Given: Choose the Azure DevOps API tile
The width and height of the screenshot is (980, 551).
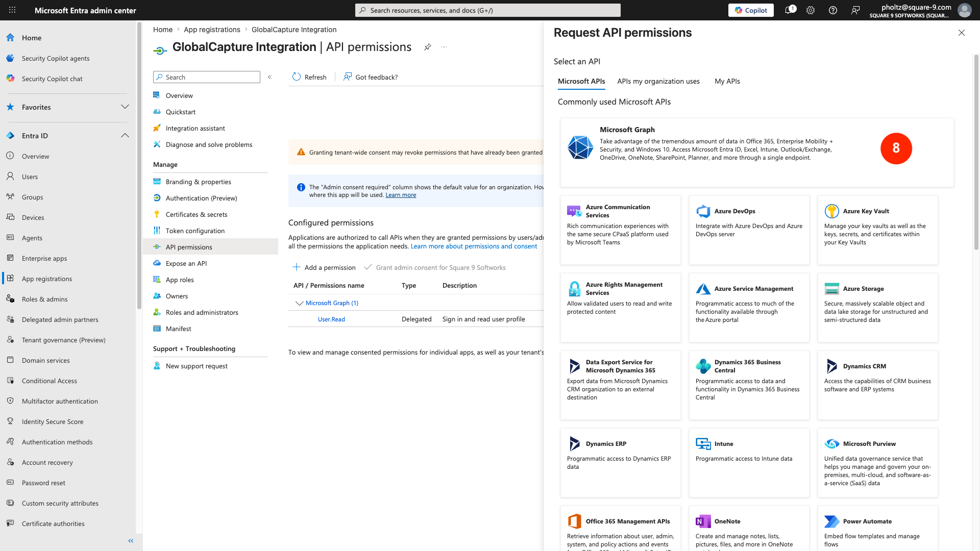Looking at the screenshot, I should coord(749,230).
